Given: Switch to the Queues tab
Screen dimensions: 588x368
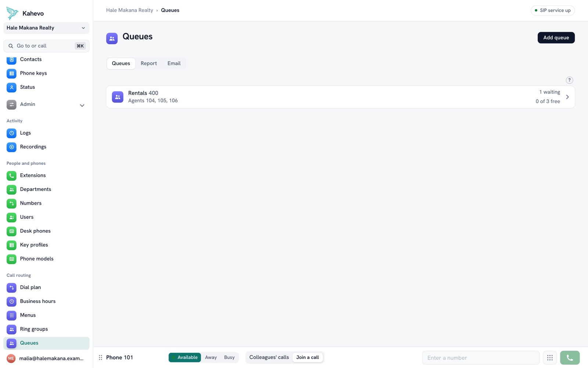Looking at the screenshot, I should point(121,63).
